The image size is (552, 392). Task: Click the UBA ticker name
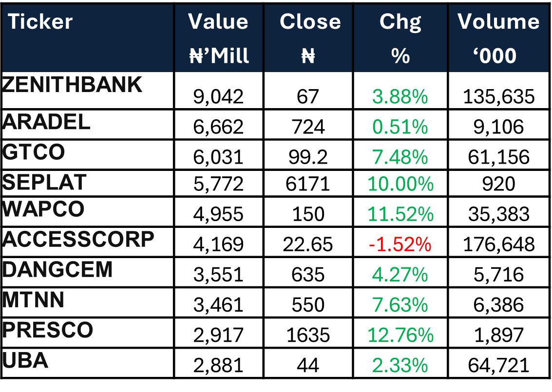(x=25, y=360)
